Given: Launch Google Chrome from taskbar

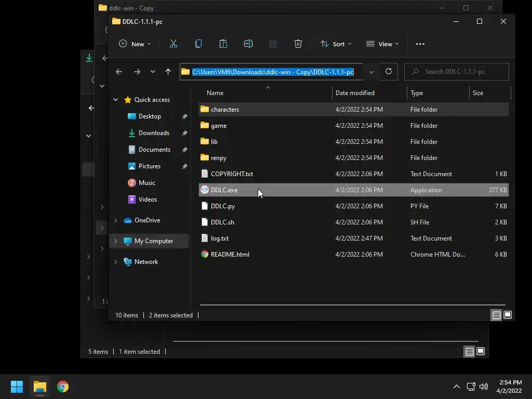Looking at the screenshot, I should [x=63, y=387].
